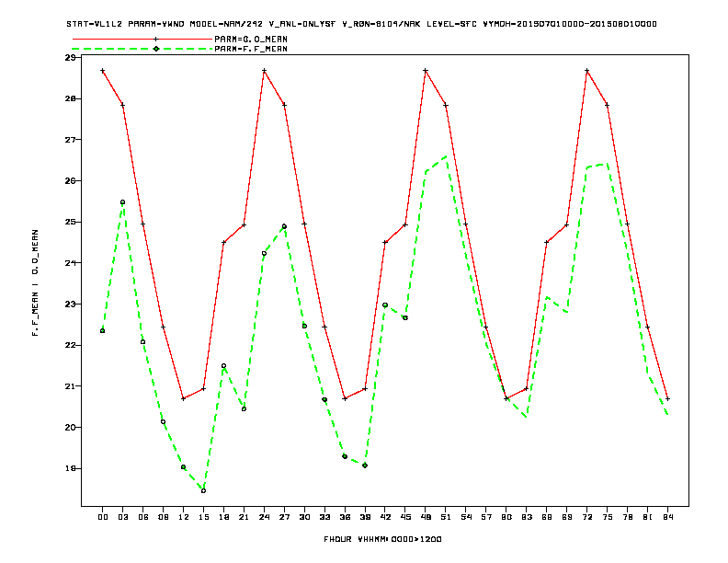Click x-axis tick label 84
Viewport: 728px width, 563px height.
[667, 517]
